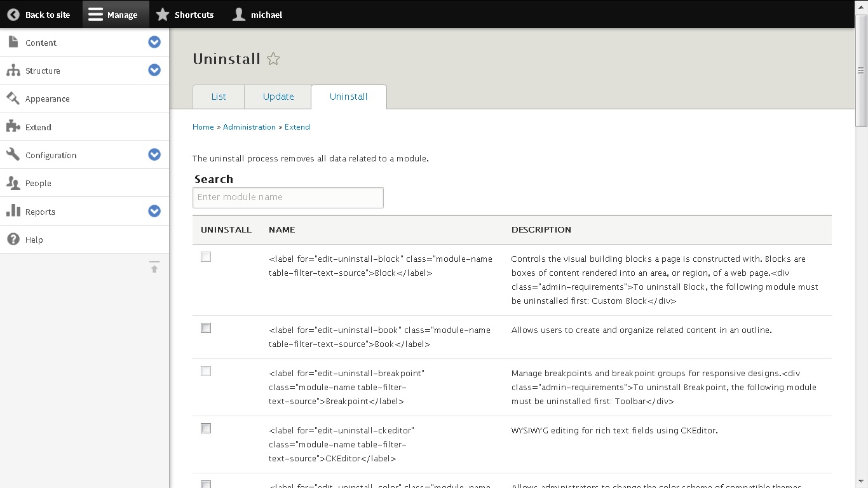868x488 pixels.
Task: Open the People section icon
Action: (13, 183)
